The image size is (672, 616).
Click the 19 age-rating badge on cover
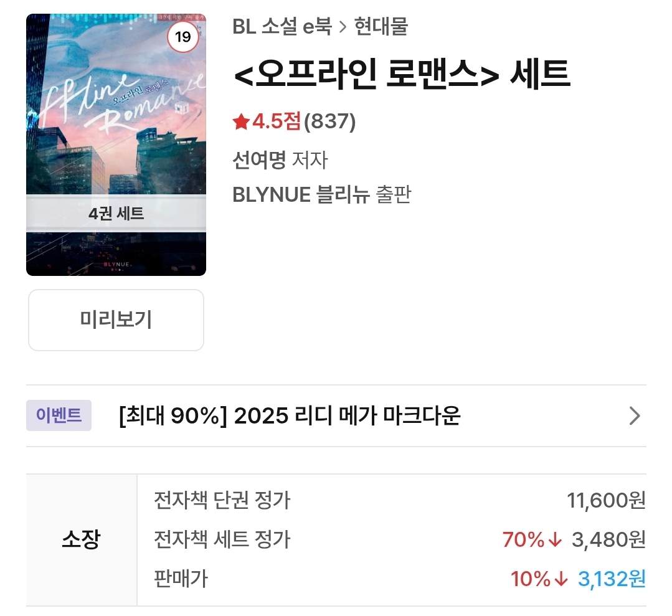tap(182, 37)
